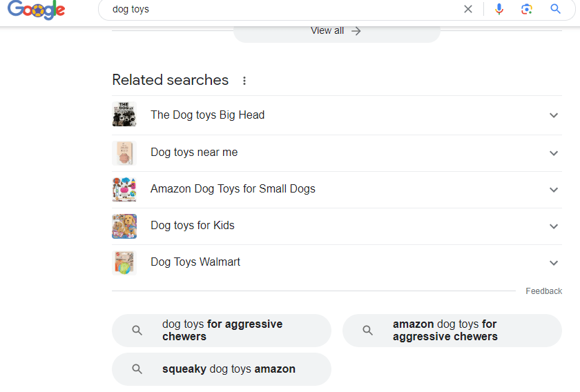
Task: Expand Dog Toys Walmart chevron
Action: pos(553,262)
